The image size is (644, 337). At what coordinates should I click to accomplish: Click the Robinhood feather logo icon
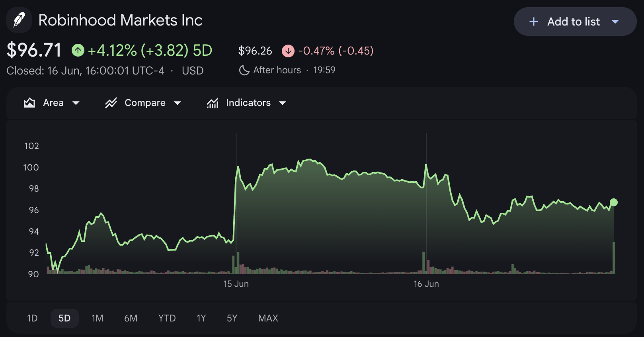click(x=19, y=20)
